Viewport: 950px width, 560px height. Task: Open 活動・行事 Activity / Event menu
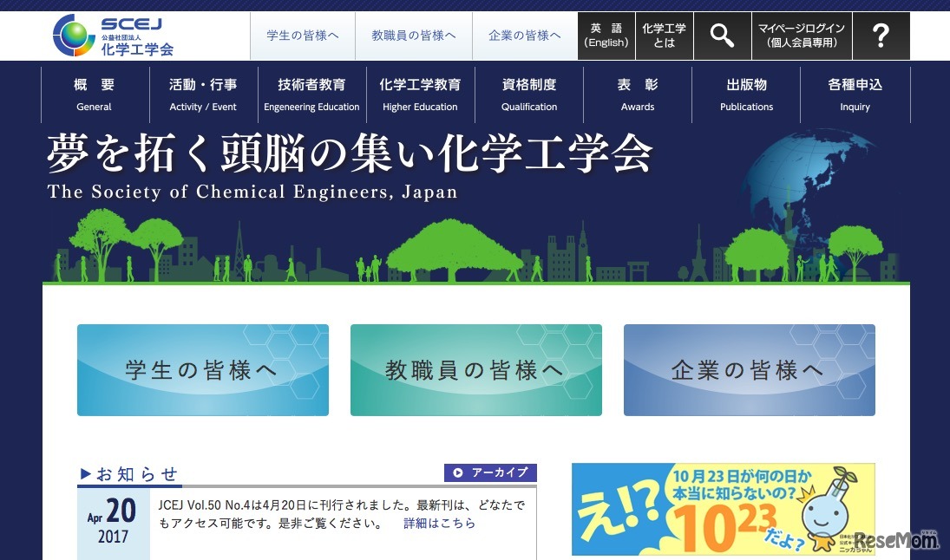[203, 94]
